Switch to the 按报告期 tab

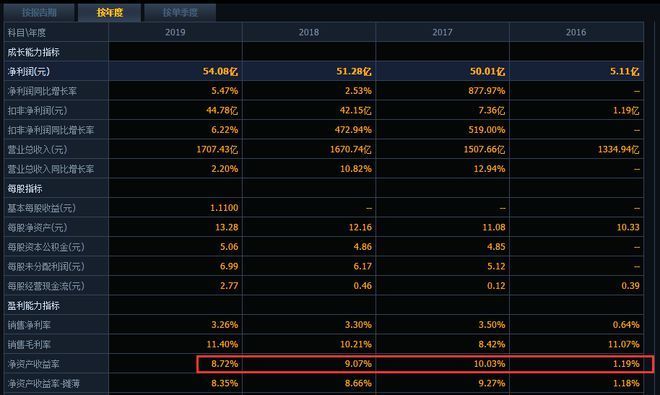(x=39, y=12)
